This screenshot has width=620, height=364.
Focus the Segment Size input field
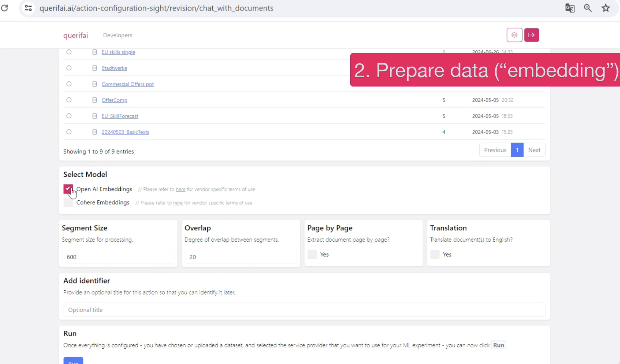[x=118, y=257]
